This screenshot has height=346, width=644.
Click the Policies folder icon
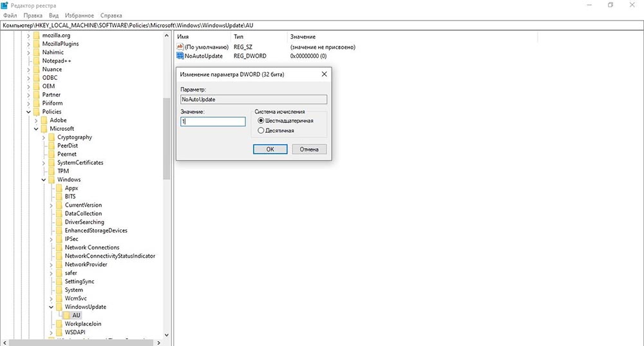tap(36, 111)
